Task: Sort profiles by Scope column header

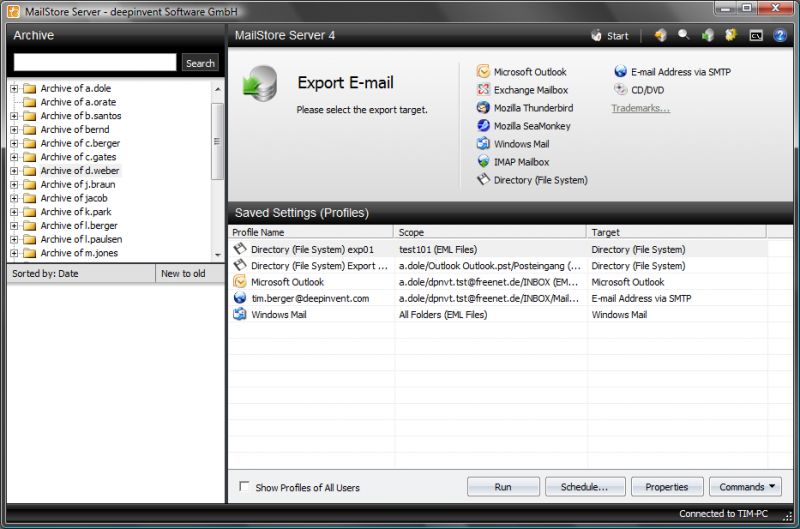Action: pos(490,232)
